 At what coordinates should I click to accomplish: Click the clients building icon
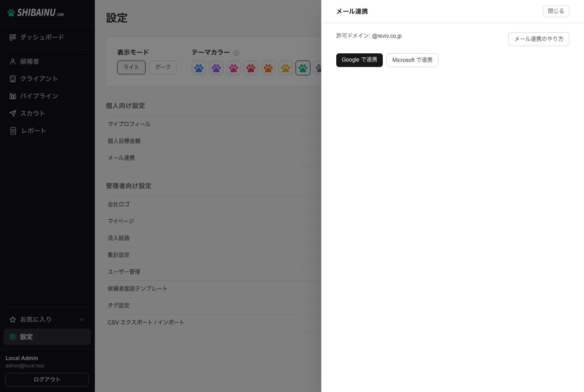(13, 79)
